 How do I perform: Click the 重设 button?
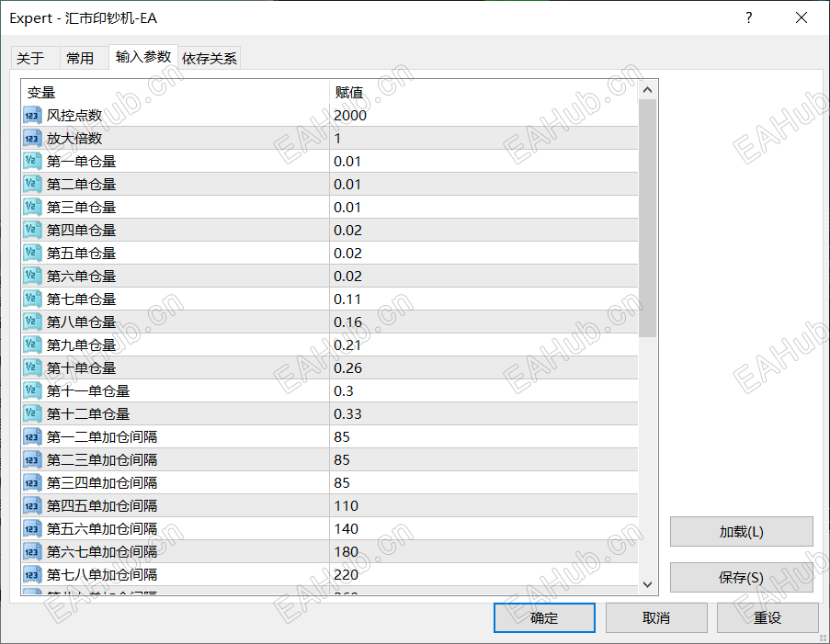(x=767, y=617)
